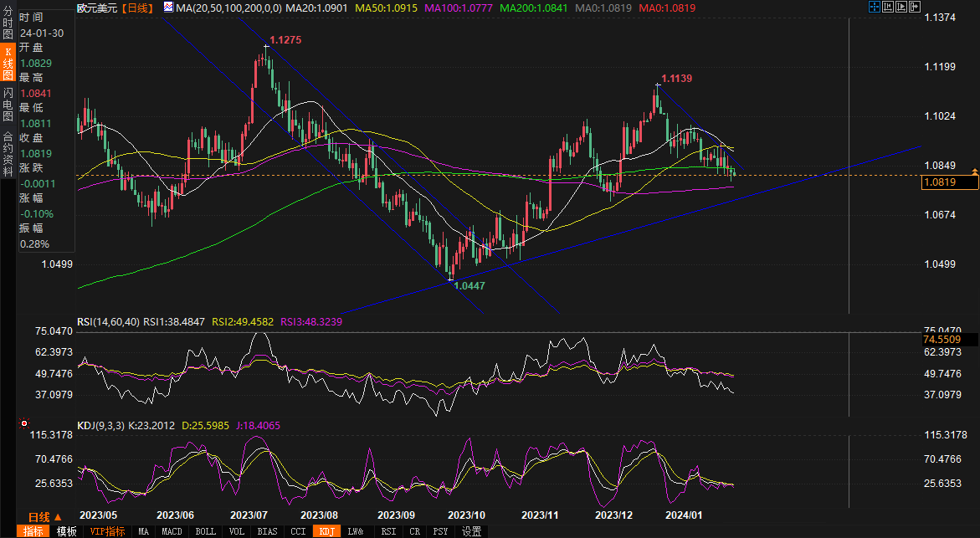Switch to the 模板 template tab
Screen dimensions: 980x538
[67, 531]
